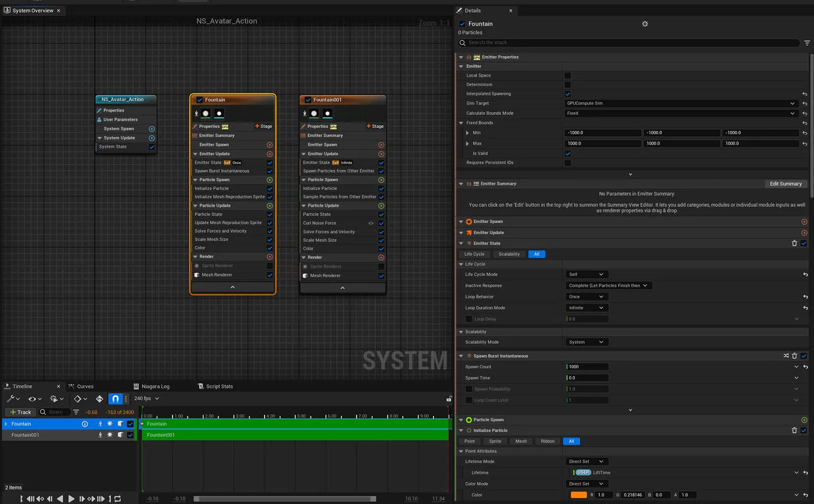Screen dimensions: 814x504
Task: Open timeline wrench actions menu
Action: point(13,399)
